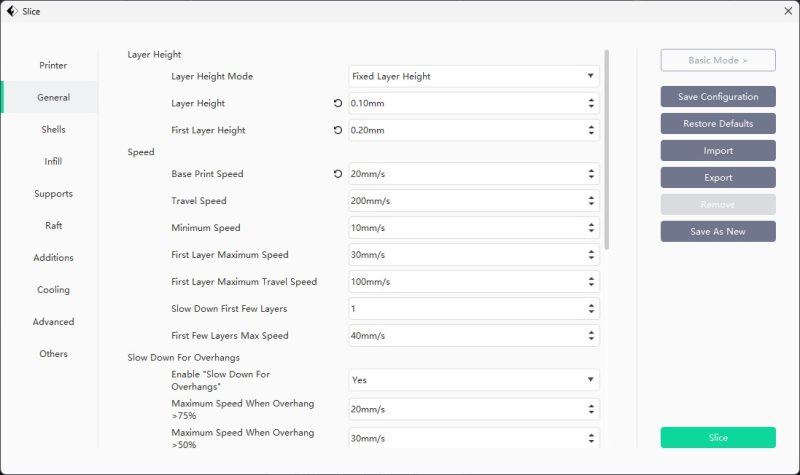800x475 pixels.
Task: Switch to the Raft tab
Action: pyautogui.click(x=53, y=226)
